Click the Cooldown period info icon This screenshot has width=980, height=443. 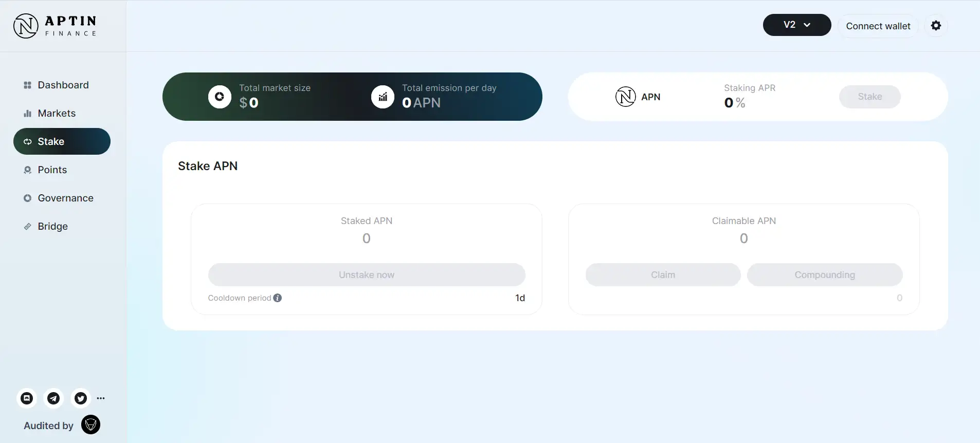(278, 298)
